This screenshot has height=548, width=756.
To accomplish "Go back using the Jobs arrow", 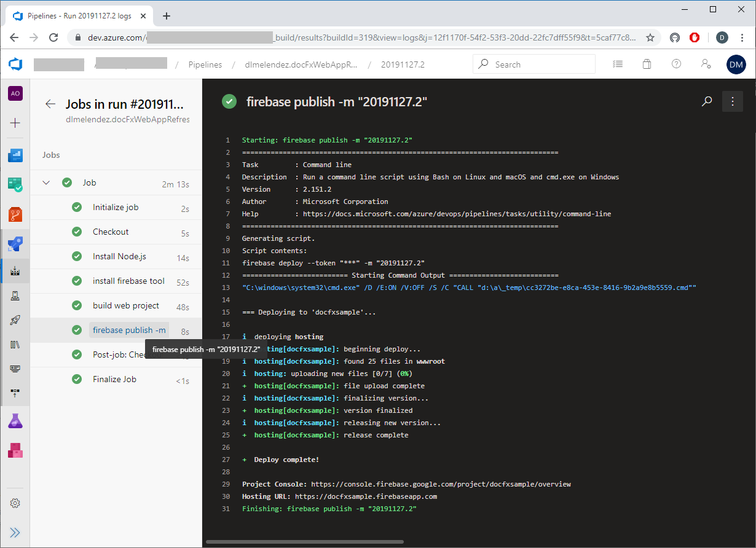I will click(x=50, y=104).
